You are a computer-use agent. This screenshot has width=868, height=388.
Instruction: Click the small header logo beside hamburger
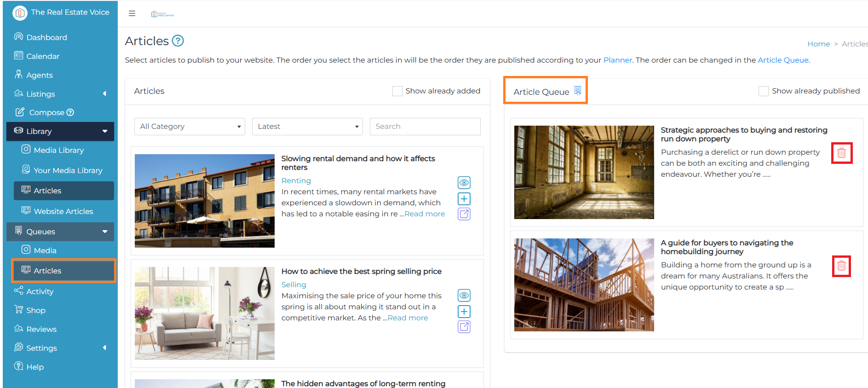pyautogui.click(x=162, y=14)
